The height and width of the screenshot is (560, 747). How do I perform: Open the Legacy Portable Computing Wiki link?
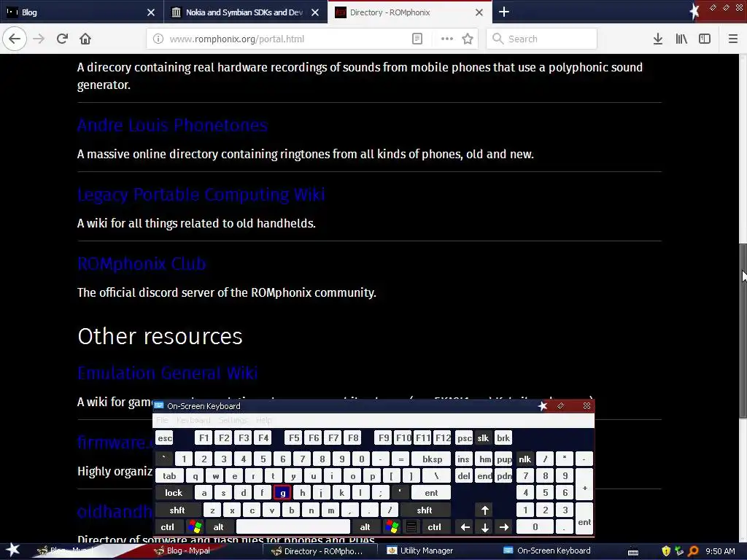(201, 194)
